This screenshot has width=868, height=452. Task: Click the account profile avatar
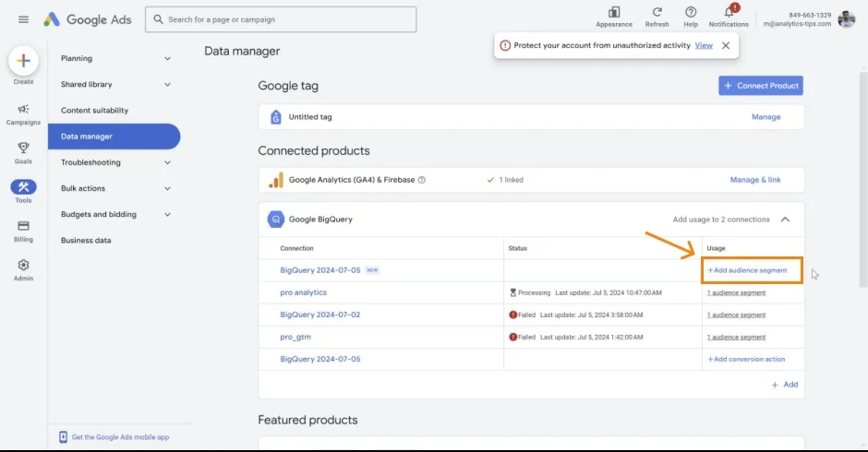(847, 19)
